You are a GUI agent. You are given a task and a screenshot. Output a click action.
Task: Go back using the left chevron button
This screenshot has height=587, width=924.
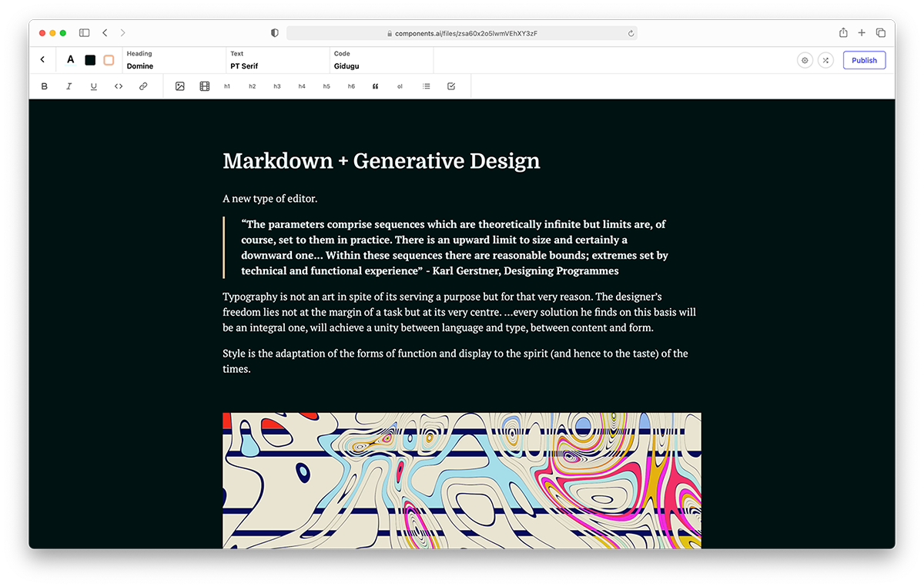tap(42, 60)
